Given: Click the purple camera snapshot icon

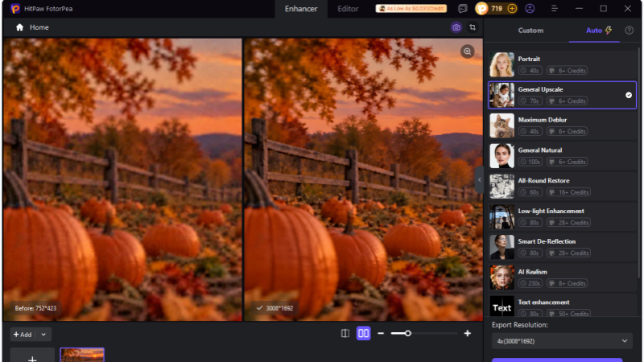Looking at the screenshot, I should coord(456,27).
